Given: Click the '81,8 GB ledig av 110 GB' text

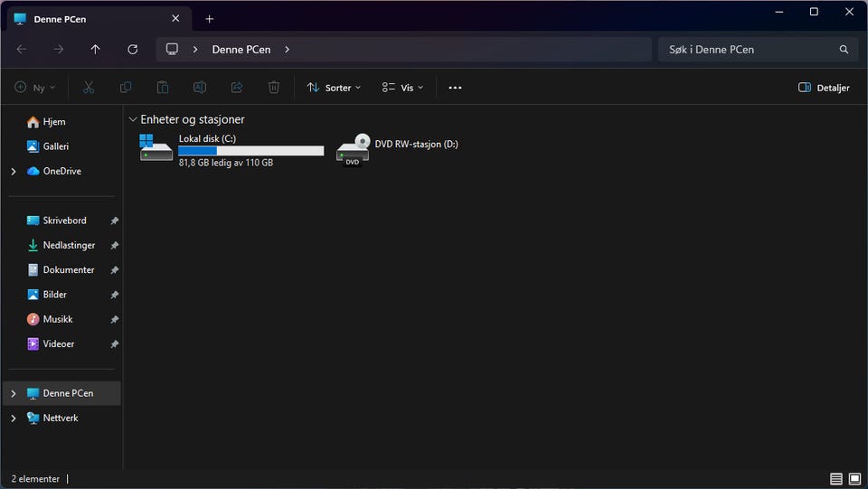Looking at the screenshot, I should point(226,163).
